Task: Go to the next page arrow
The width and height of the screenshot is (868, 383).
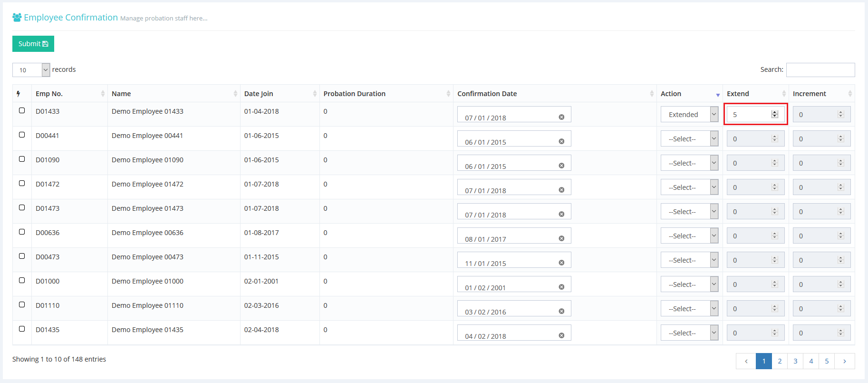Action: pos(844,361)
